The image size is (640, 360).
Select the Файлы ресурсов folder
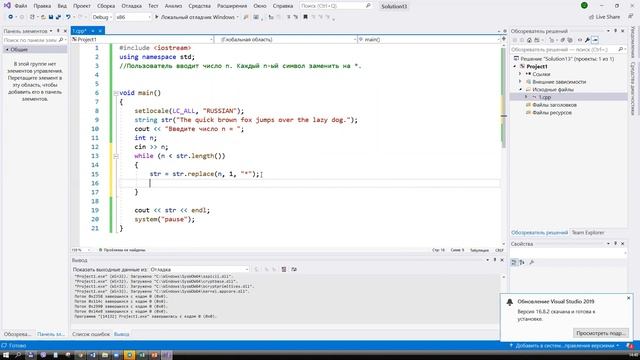point(551,113)
